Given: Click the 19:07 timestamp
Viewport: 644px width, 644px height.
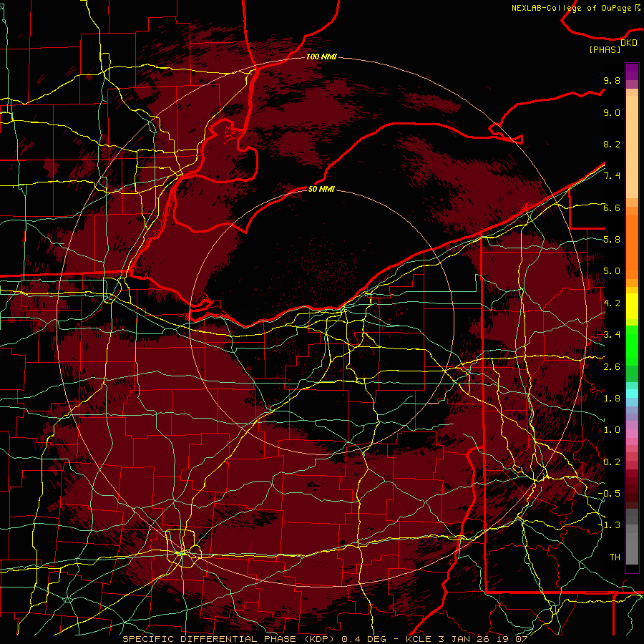Looking at the screenshot, I should 513,639.
